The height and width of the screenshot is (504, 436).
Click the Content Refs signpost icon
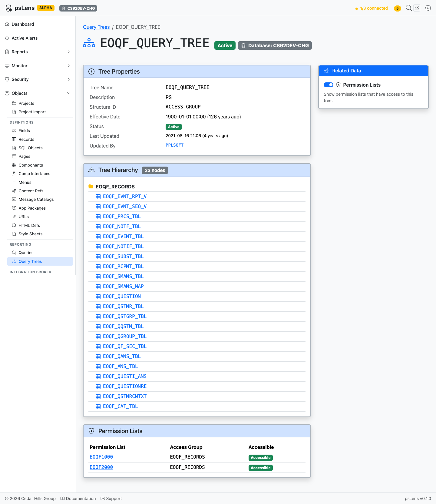[x=14, y=191]
